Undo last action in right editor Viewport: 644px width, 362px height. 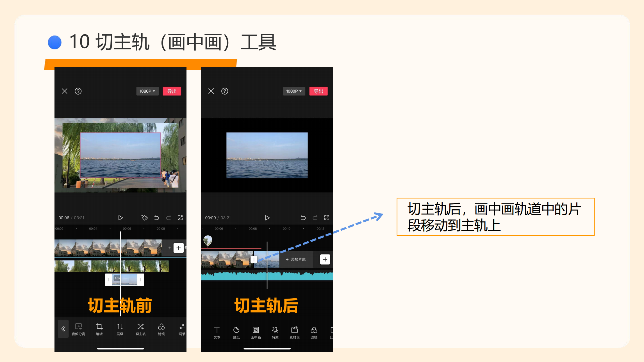pos(303,218)
